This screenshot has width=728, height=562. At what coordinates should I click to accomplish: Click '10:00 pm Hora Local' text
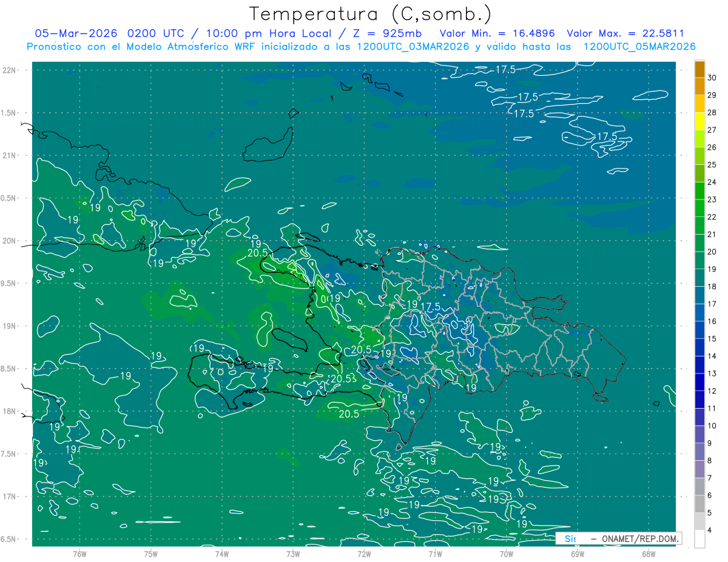(x=269, y=33)
